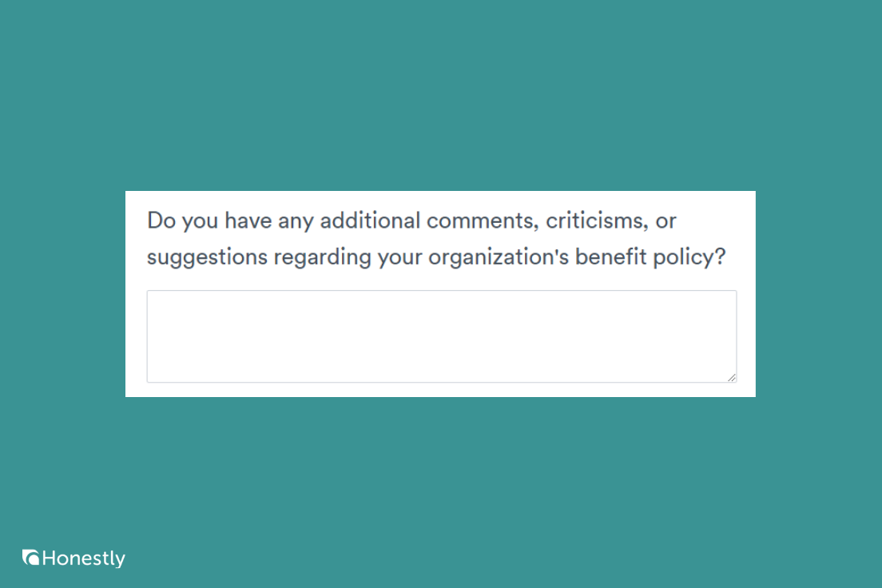882x588 pixels.
Task: Focus the answer field for typing feedback
Action: (x=441, y=336)
